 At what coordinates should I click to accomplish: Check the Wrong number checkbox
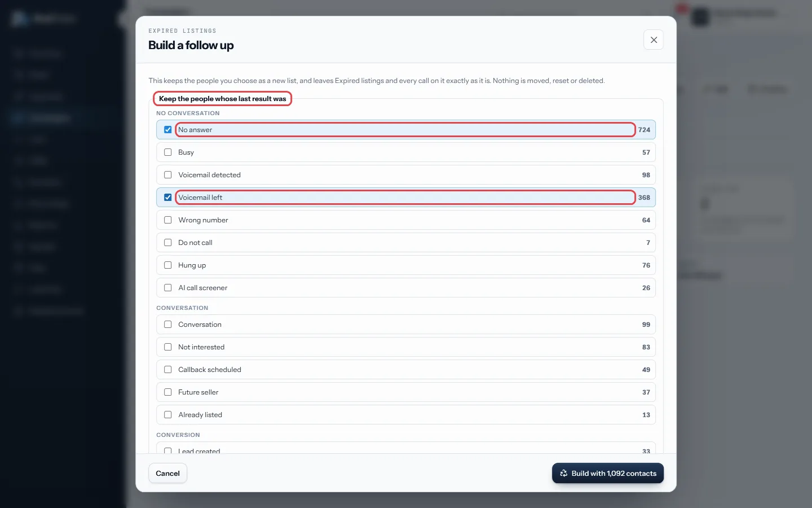(x=168, y=220)
